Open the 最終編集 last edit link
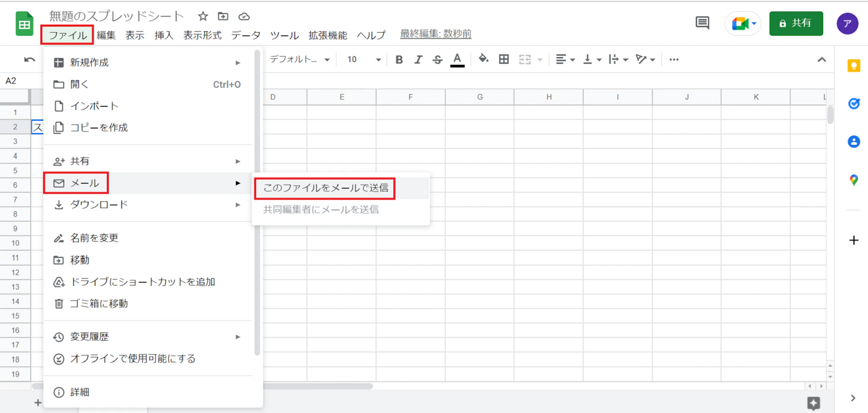This screenshot has height=413, width=868. [436, 34]
